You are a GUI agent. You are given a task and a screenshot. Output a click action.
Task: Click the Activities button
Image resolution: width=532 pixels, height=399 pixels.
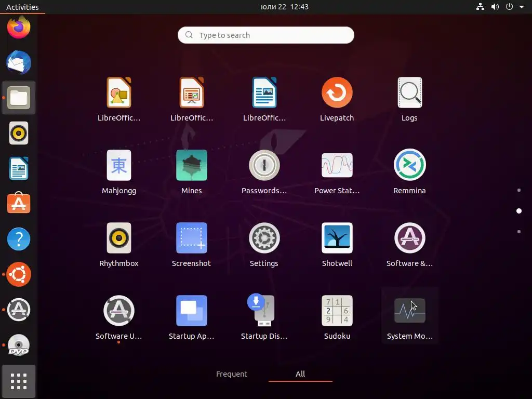click(x=22, y=7)
